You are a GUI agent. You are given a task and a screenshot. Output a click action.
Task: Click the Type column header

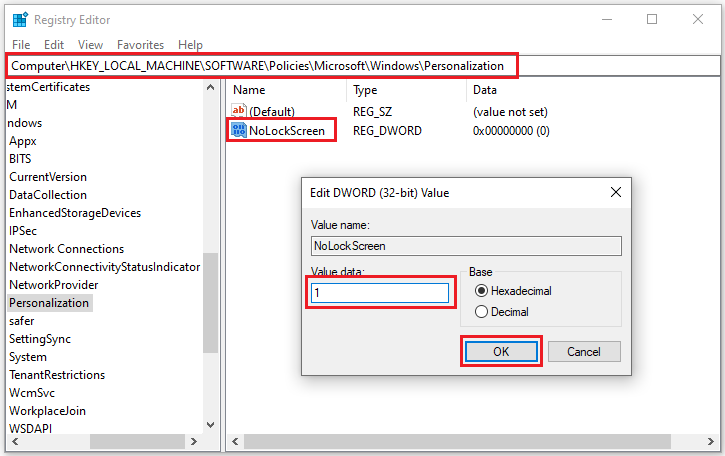pos(365,90)
